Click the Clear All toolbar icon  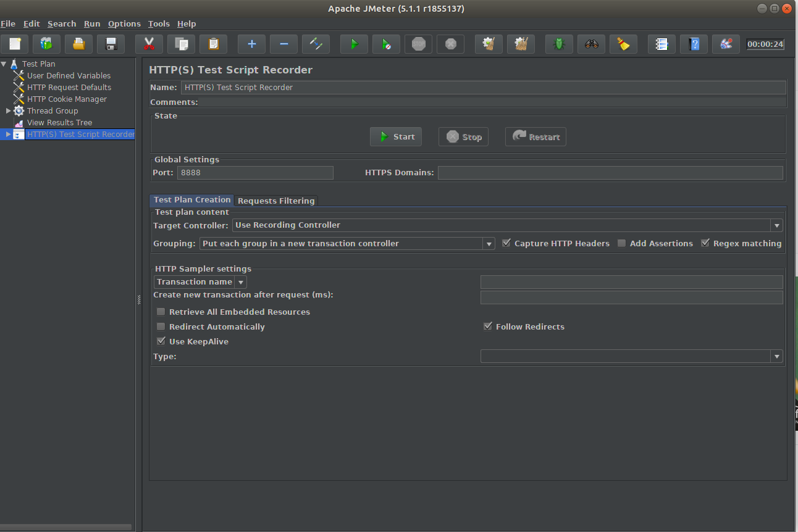(x=521, y=44)
